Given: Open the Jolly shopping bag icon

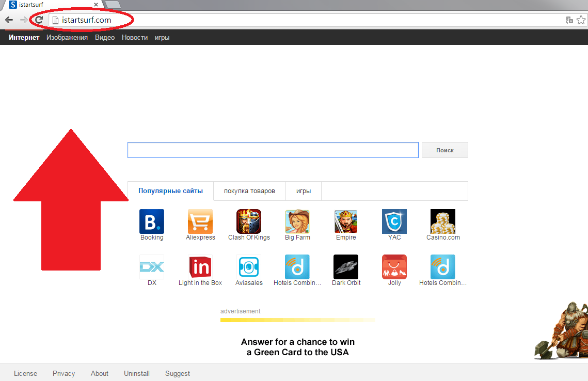Looking at the screenshot, I should click(394, 267).
